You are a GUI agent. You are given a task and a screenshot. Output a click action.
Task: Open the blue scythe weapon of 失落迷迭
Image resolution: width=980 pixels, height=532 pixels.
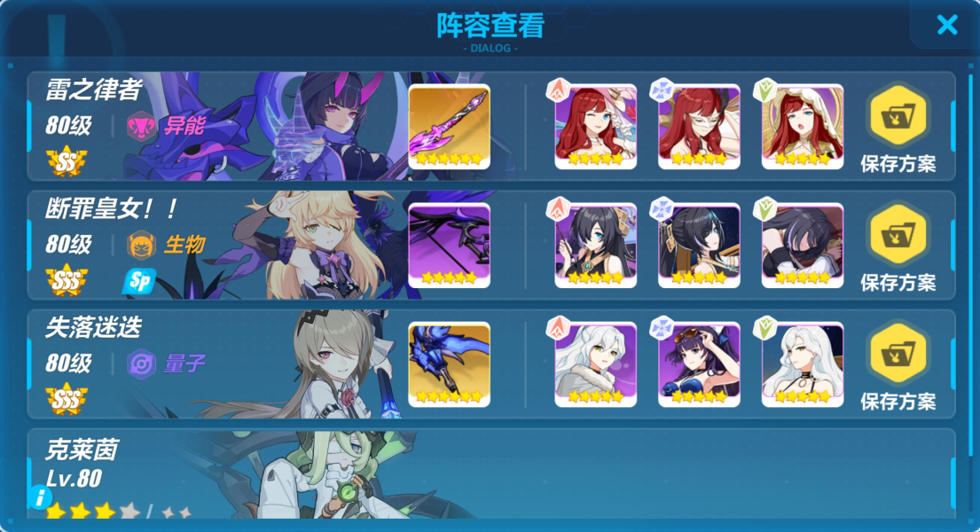[x=449, y=364]
